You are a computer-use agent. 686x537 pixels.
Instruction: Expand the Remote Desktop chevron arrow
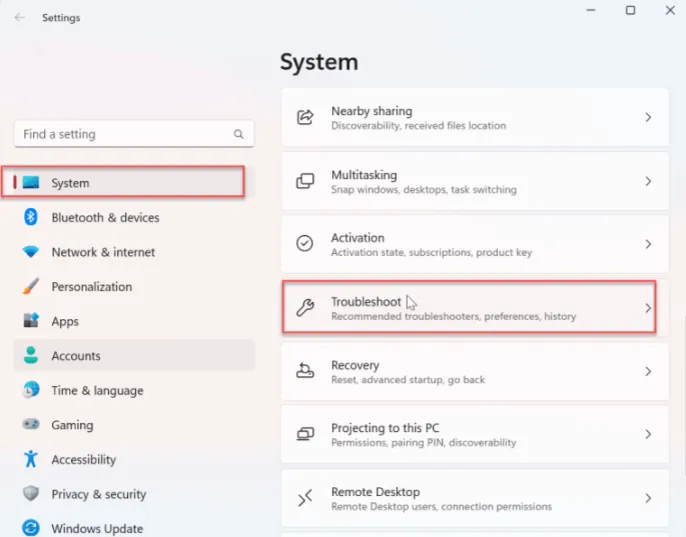point(648,498)
